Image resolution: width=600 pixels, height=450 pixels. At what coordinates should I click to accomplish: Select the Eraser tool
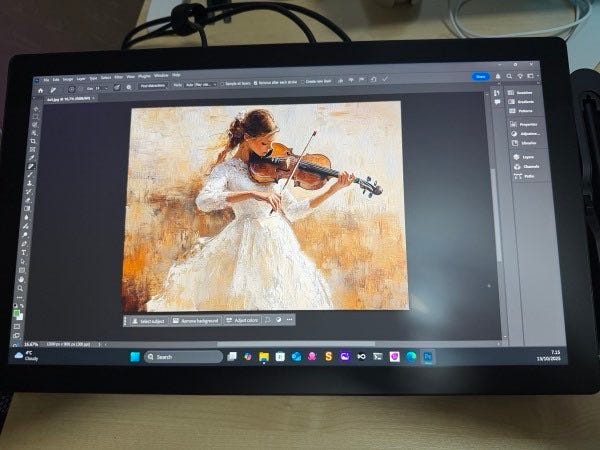tap(28, 200)
